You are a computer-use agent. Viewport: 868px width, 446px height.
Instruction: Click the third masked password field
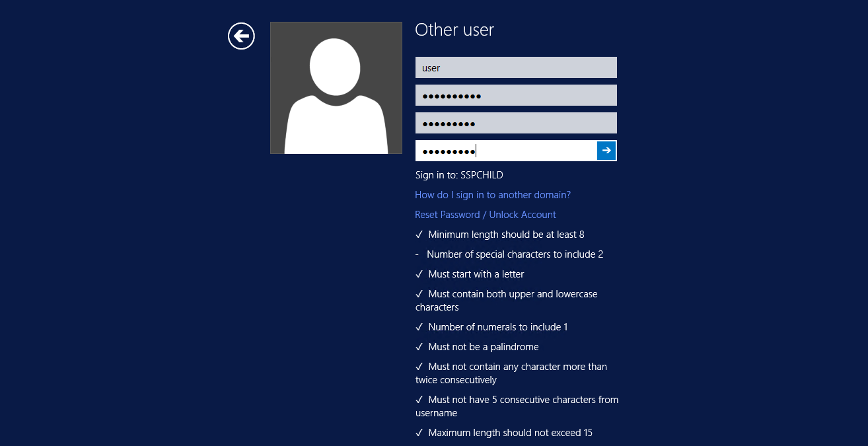[515, 122]
